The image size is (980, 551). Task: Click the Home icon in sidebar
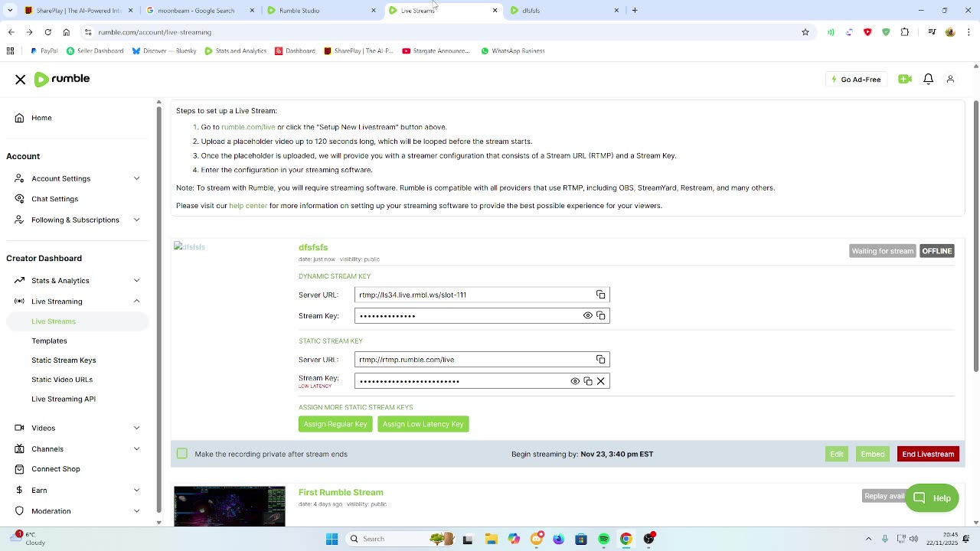20,118
